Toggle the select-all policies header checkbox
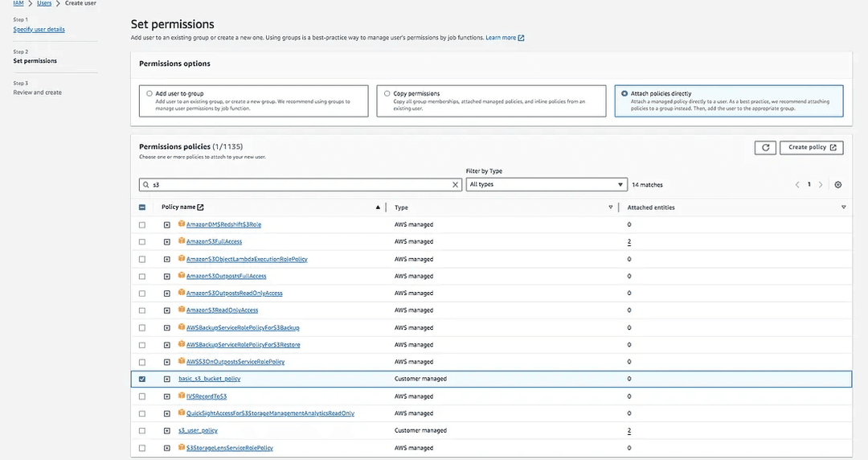868x460 pixels. [x=142, y=207]
